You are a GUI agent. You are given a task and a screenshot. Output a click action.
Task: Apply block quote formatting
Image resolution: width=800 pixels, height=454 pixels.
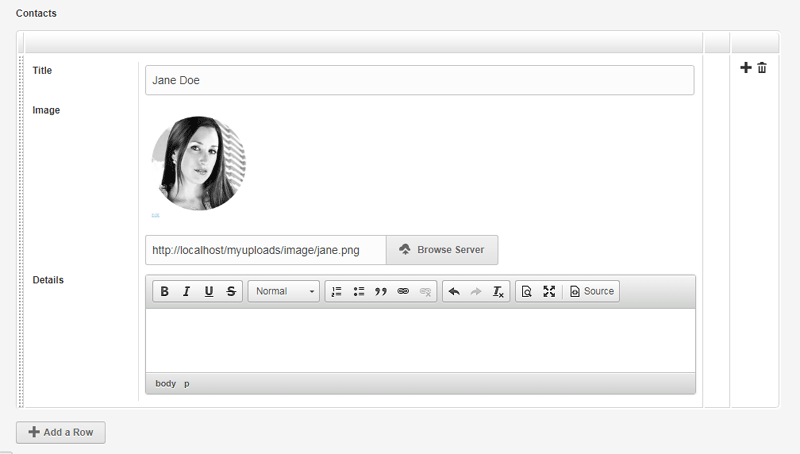[381, 291]
